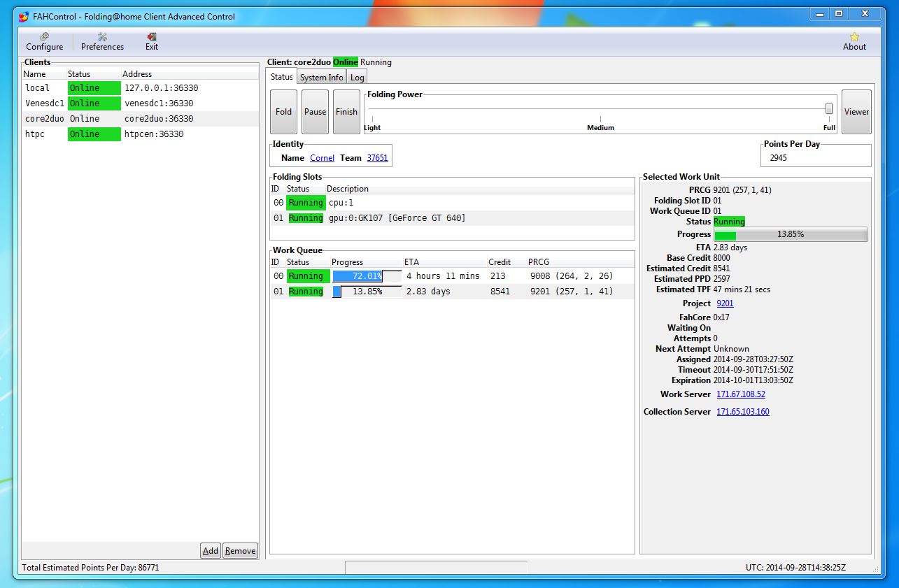Open team 37651 link
The height and width of the screenshot is (588, 899).
[x=377, y=158]
